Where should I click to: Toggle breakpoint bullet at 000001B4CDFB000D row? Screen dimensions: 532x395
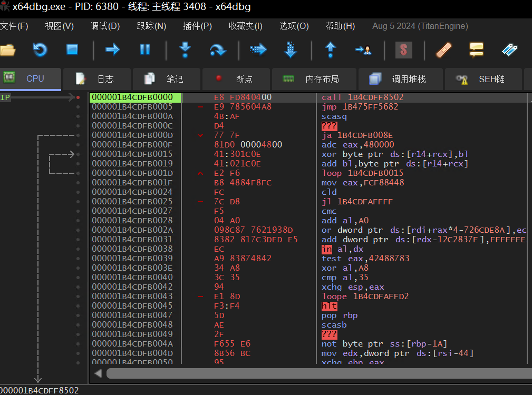pos(78,135)
